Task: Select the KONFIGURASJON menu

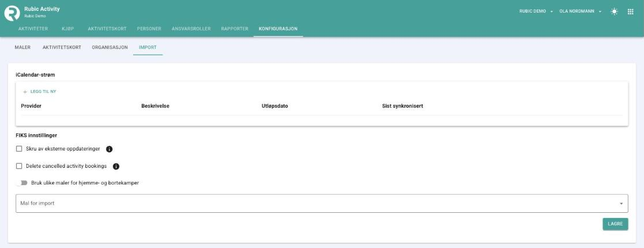Action: pyautogui.click(x=278, y=29)
